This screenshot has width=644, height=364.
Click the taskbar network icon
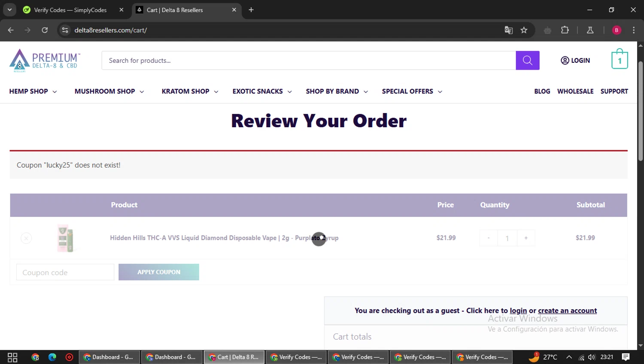pos(581,357)
